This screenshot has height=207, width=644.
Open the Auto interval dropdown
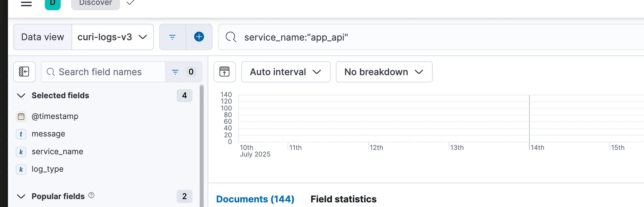pyautogui.click(x=285, y=72)
